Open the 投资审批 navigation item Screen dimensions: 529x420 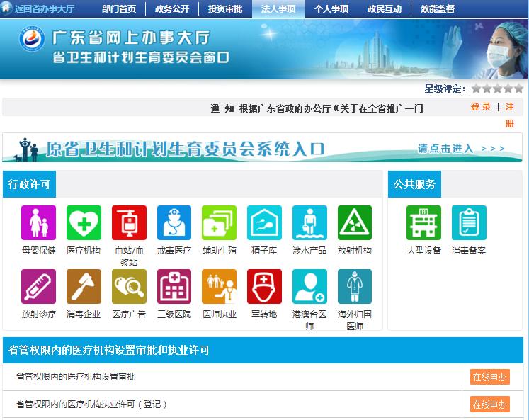click(x=225, y=8)
